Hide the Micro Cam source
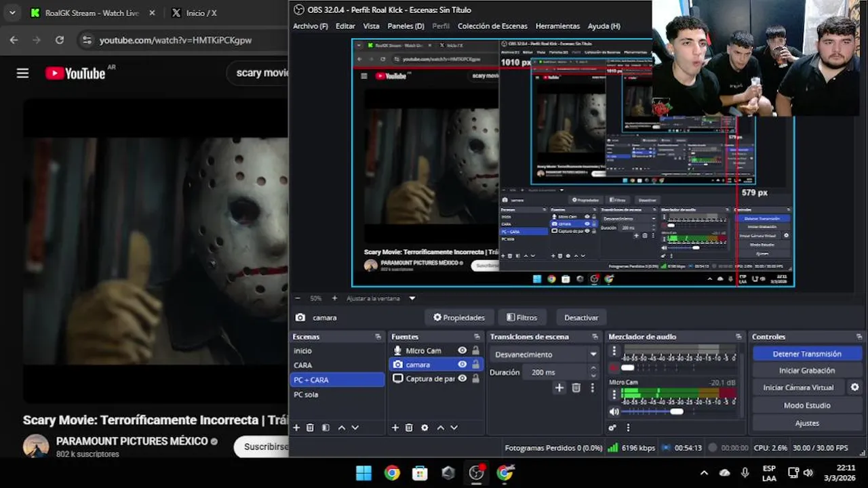 point(462,350)
